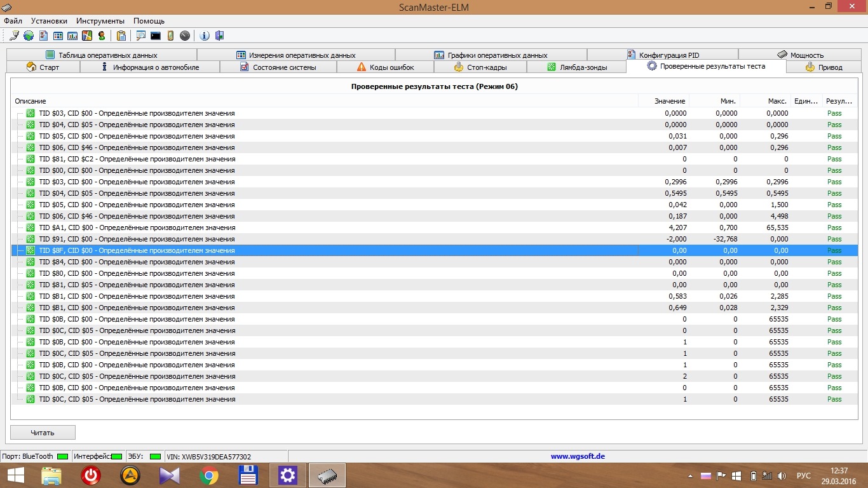Click the round gauge dial toolbar icon
868x488 pixels.
pyautogui.click(x=184, y=36)
